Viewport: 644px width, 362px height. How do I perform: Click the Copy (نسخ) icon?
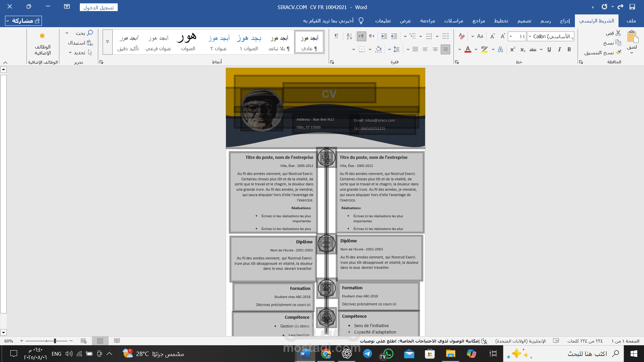click(x=618, y=43)
